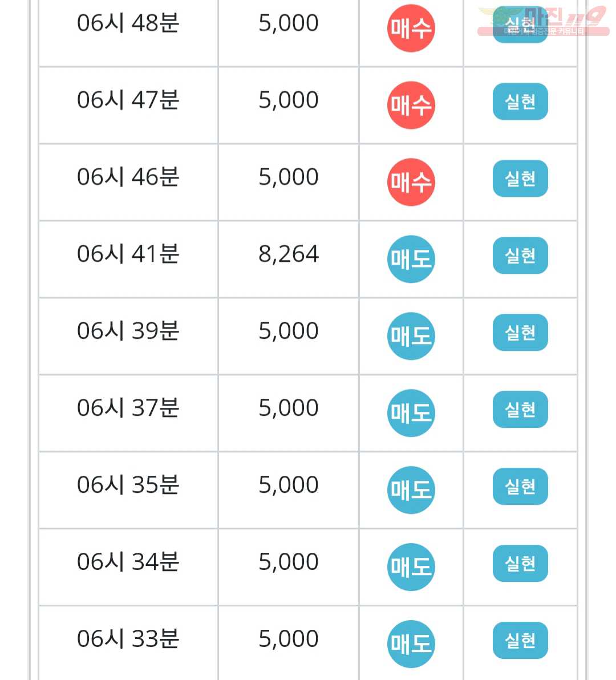The image size is (616, 680).
Task: Click the 실현 button for 06시 47분
Action: click(x=520, y=102)
